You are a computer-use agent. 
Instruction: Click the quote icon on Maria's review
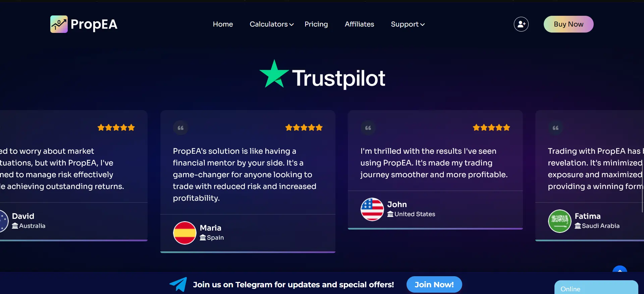180,128
